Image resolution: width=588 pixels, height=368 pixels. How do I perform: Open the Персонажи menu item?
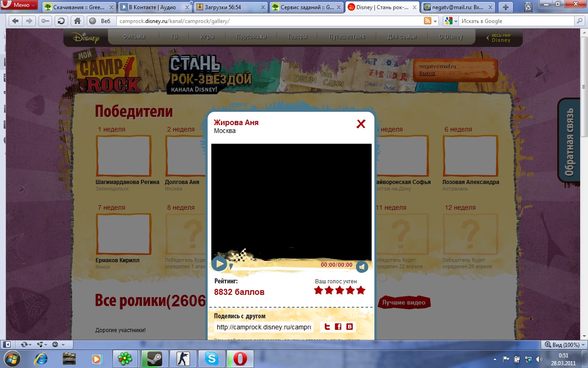click(x=251, y=37)
